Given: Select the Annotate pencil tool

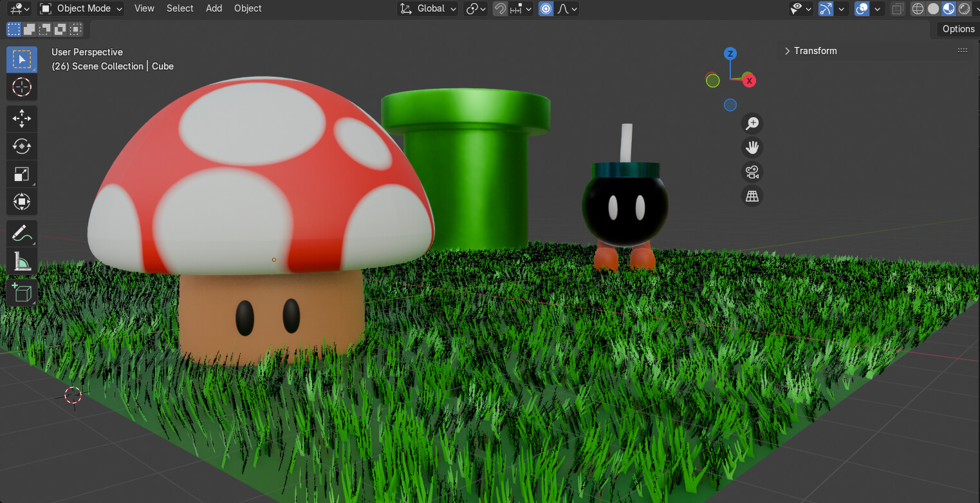Looking at the screenshot, I should 22,233.
